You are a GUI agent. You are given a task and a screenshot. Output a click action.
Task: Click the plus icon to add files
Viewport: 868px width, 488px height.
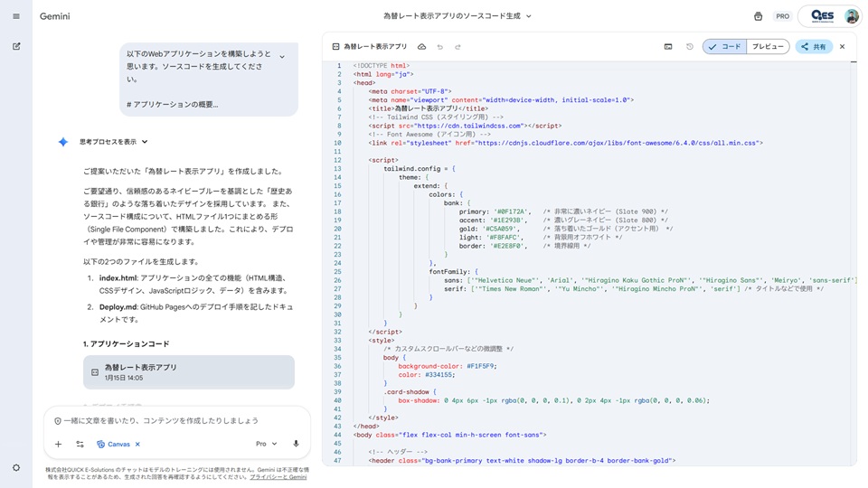[x=59, y=444]
